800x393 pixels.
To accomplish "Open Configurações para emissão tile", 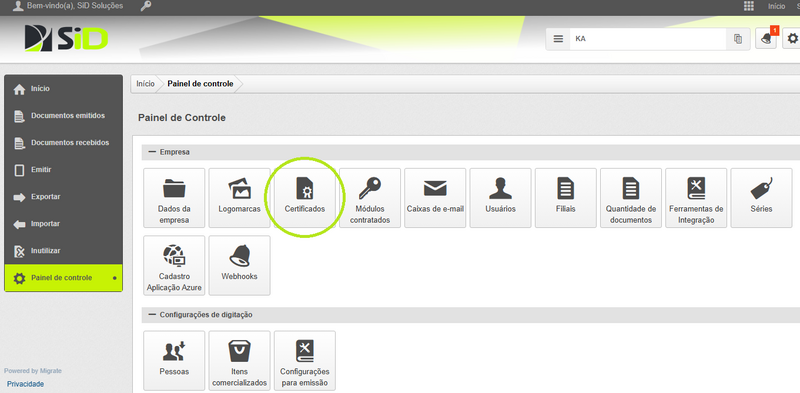I will pyautogui.click(x=305, y=360).
